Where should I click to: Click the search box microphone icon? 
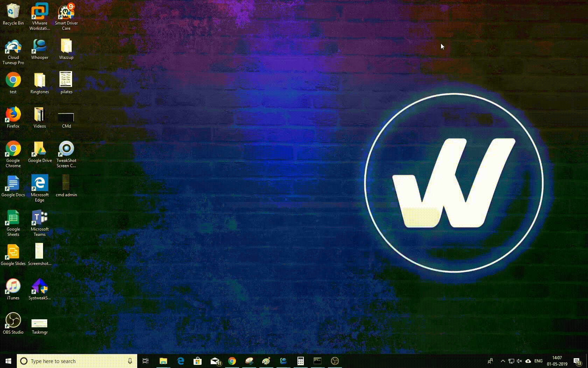(x=130, y=361)
